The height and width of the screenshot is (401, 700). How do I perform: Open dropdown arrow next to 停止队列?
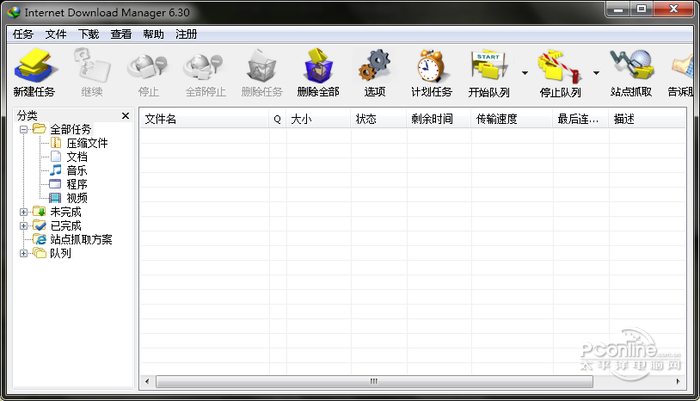click(x=596, y=73)
